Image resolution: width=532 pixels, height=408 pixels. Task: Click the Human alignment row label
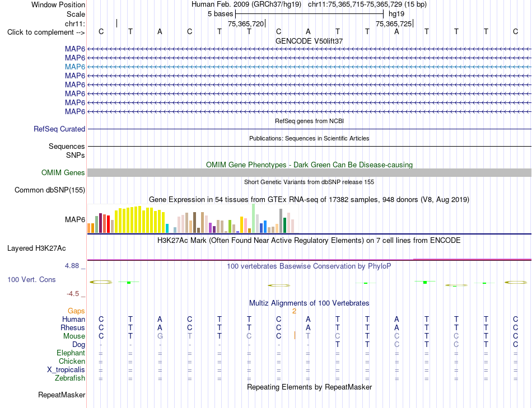pyautogui.click(x=73, y=319)
